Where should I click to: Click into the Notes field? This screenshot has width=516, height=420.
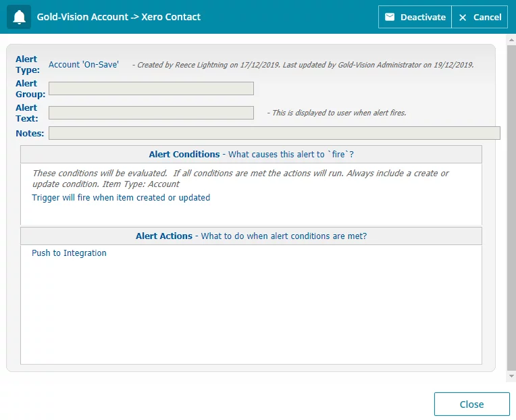274,133
